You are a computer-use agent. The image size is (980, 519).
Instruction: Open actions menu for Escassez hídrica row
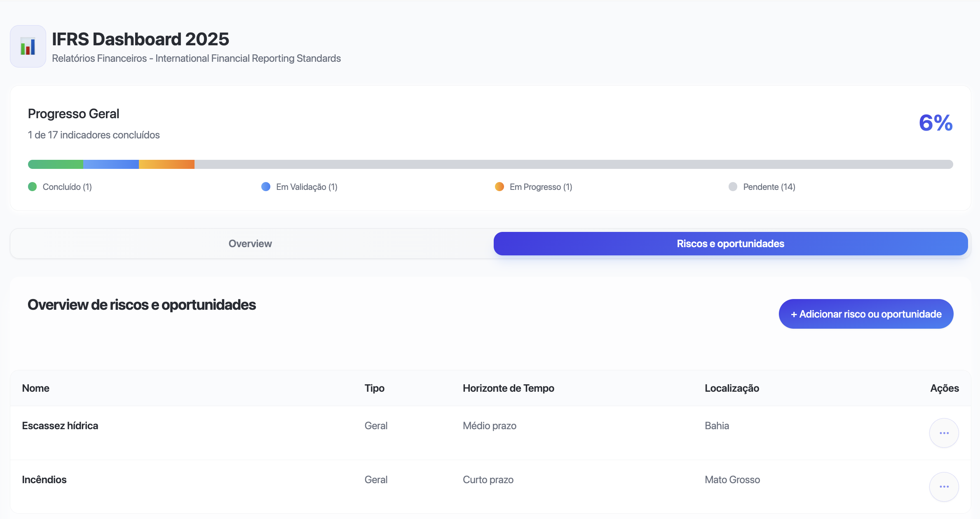(944, 433)
